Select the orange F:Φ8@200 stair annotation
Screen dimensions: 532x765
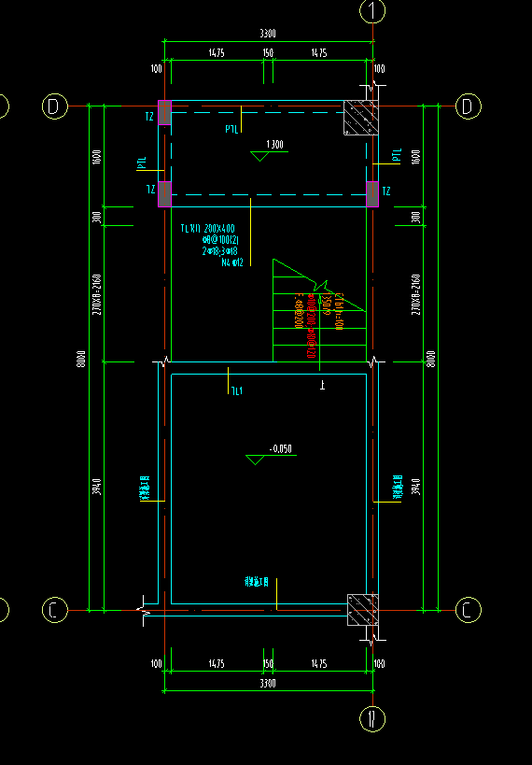click(300, 311)
